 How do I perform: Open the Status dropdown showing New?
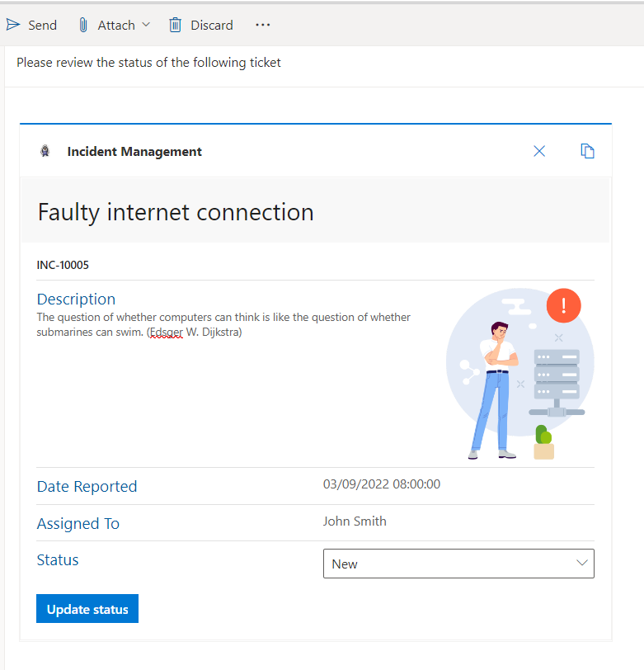point(458,564)
